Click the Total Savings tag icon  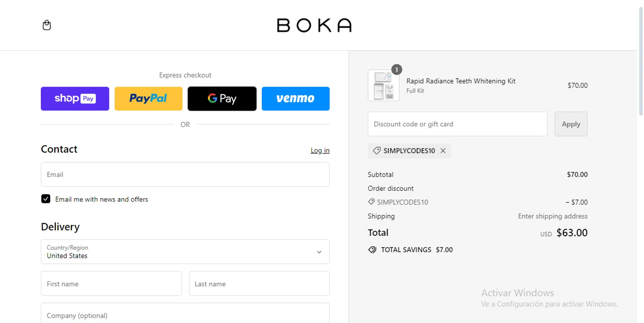(x=372, y=250)
